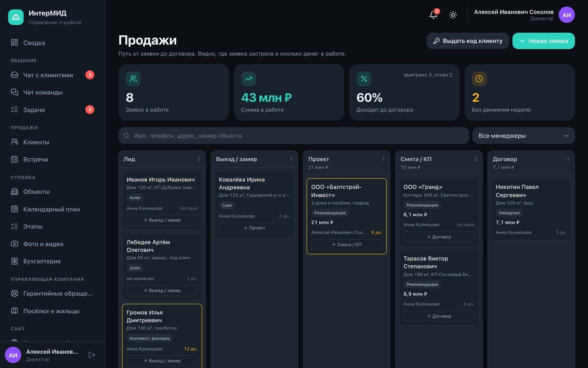Expand the Все менеджеры dropdown
The image size is (588, 368).
[x=523, y=136]
